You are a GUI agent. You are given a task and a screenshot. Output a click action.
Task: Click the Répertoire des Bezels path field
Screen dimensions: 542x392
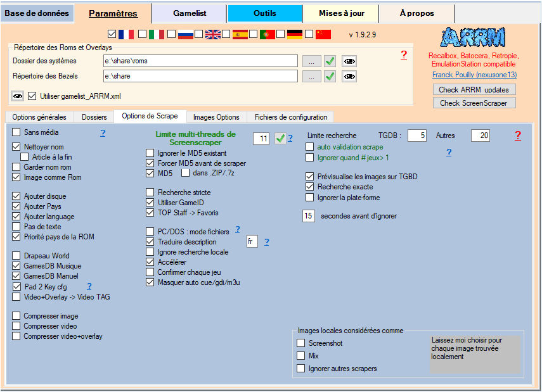tap(200, 76)
